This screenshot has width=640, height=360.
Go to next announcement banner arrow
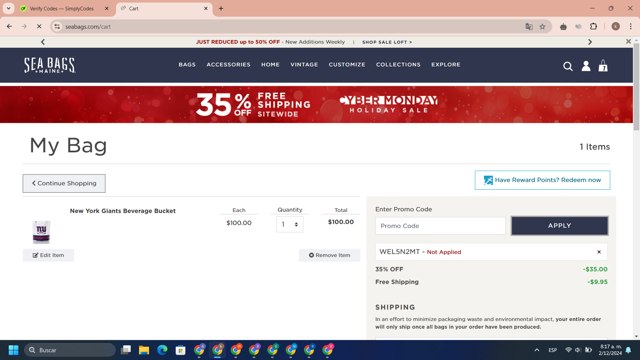click(590, 42)
